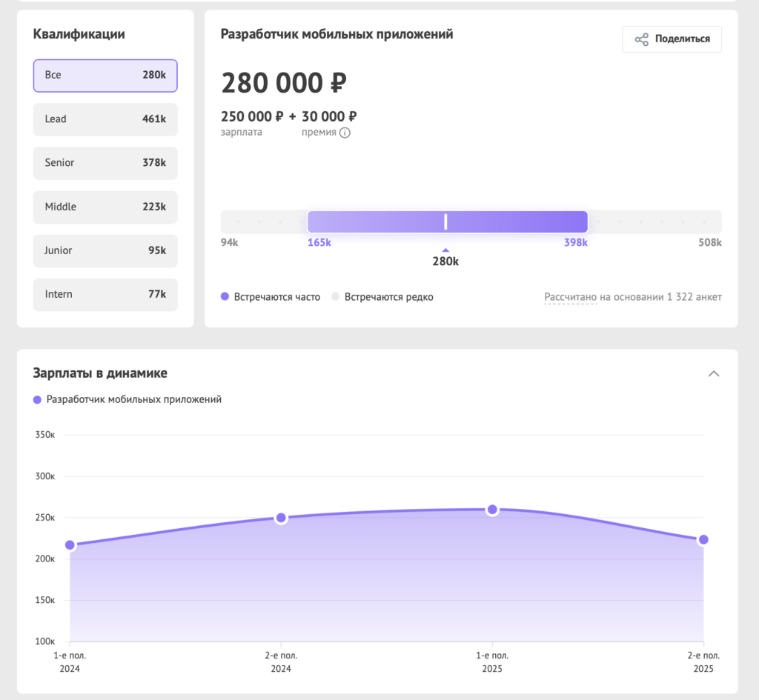Click the Встречаются редко legend dot

coord(335,297)
